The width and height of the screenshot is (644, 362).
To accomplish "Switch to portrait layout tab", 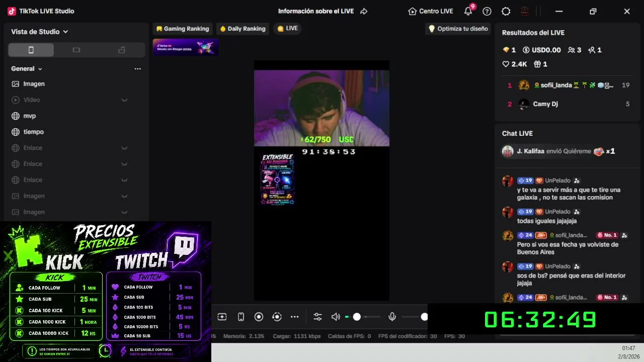I will point(31,50).
